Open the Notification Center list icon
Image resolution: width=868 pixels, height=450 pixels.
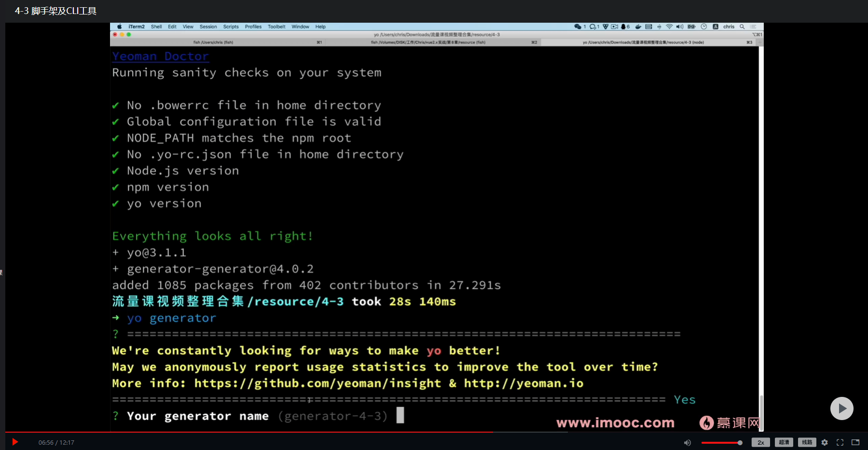(753, 27)
